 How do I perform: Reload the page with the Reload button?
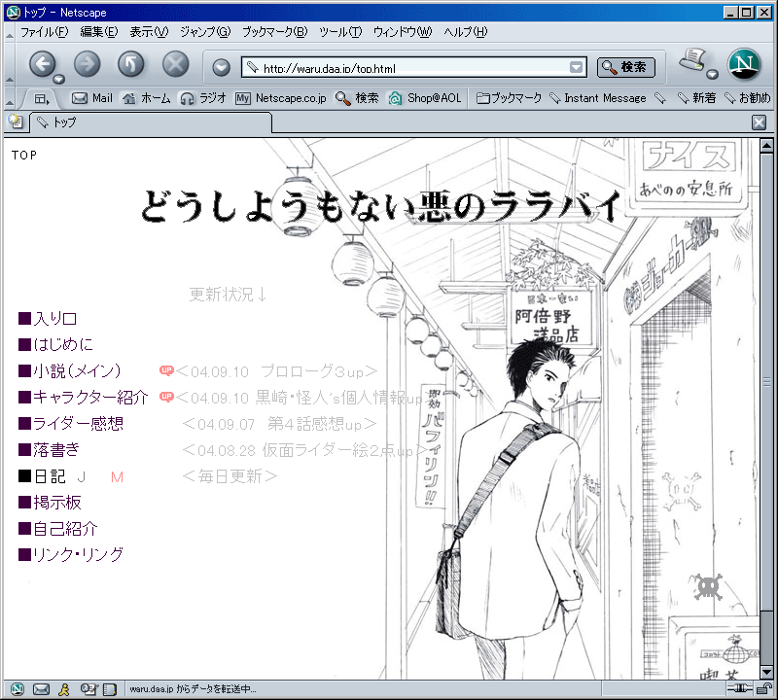(x=131, y=64)
